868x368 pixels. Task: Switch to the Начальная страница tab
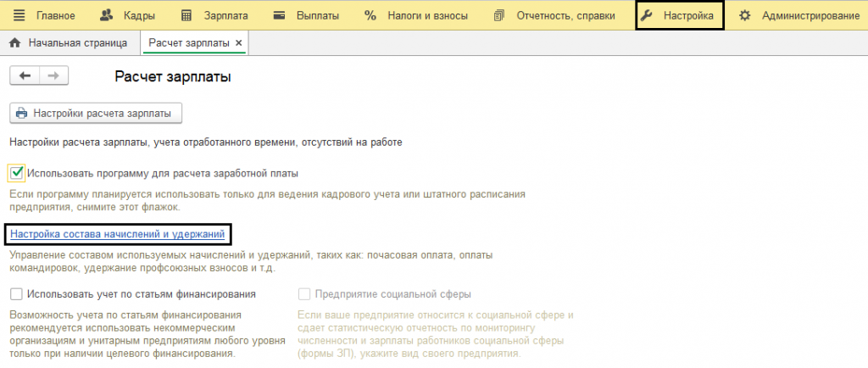(x=77, y=42)
